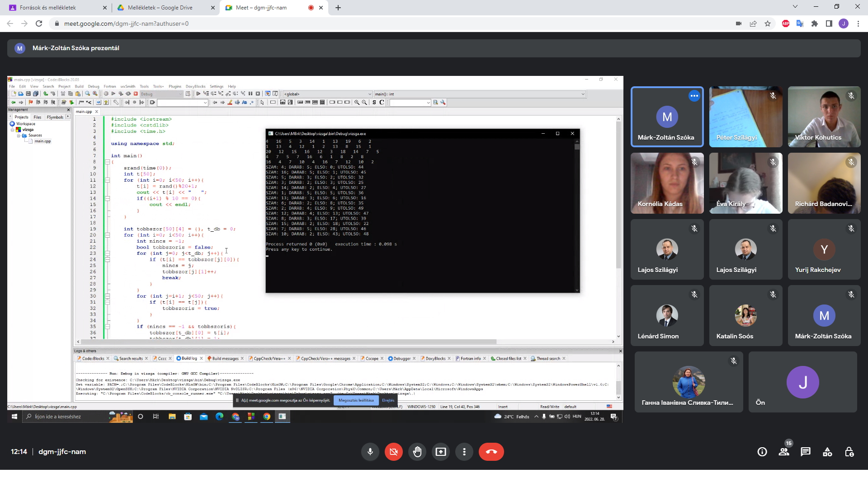Click the Elrejtés hide link
The image size is (868, 487).
(388, 400)
